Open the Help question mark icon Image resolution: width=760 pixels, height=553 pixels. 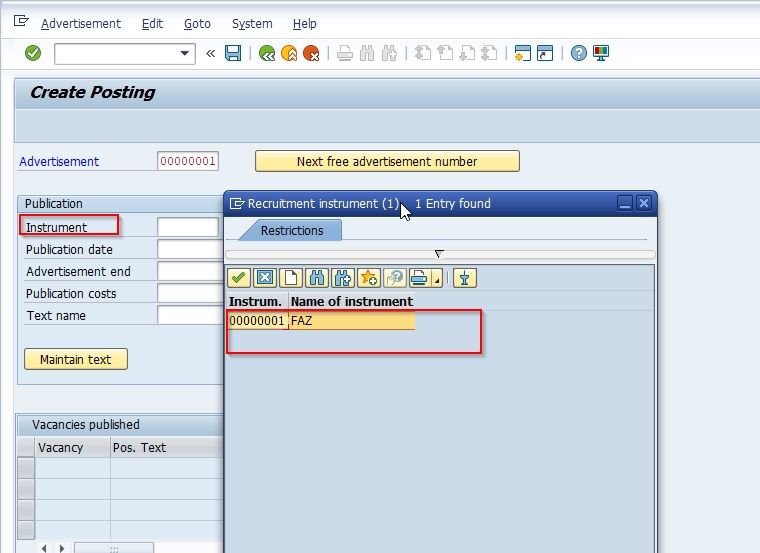pos(579,53)
